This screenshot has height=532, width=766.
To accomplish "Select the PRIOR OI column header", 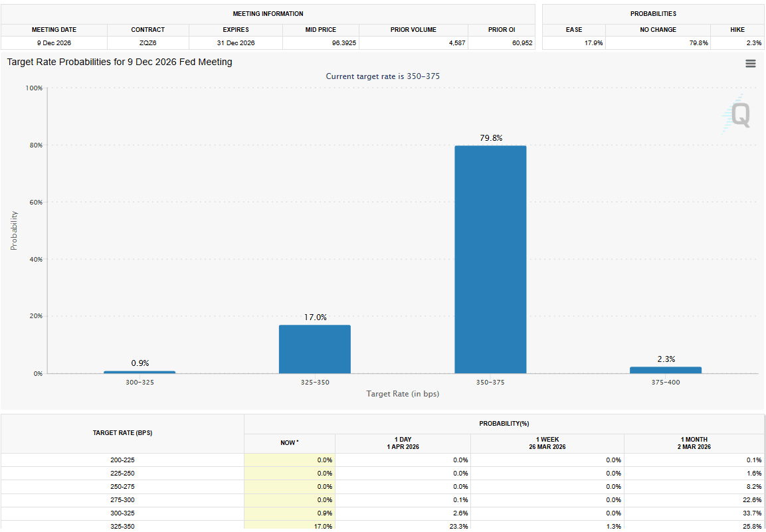I will (x=500, y=30).
